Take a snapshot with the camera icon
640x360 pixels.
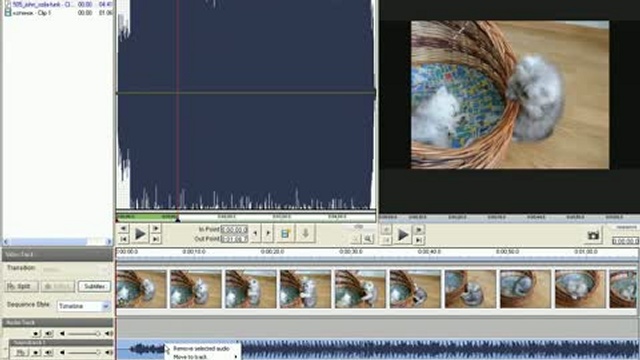click(593, 235)
